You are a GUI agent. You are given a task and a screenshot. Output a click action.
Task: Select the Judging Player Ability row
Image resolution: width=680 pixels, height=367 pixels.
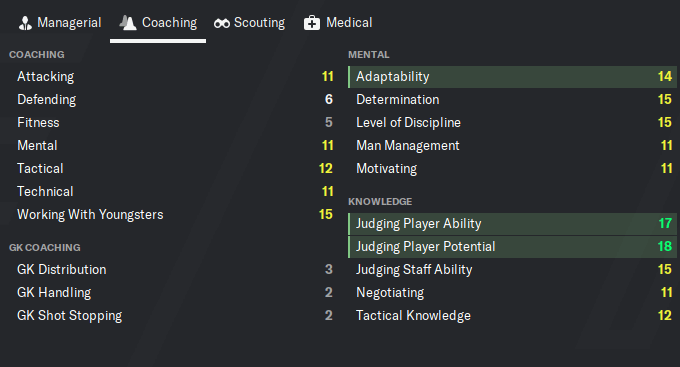(x=512, y=224)
